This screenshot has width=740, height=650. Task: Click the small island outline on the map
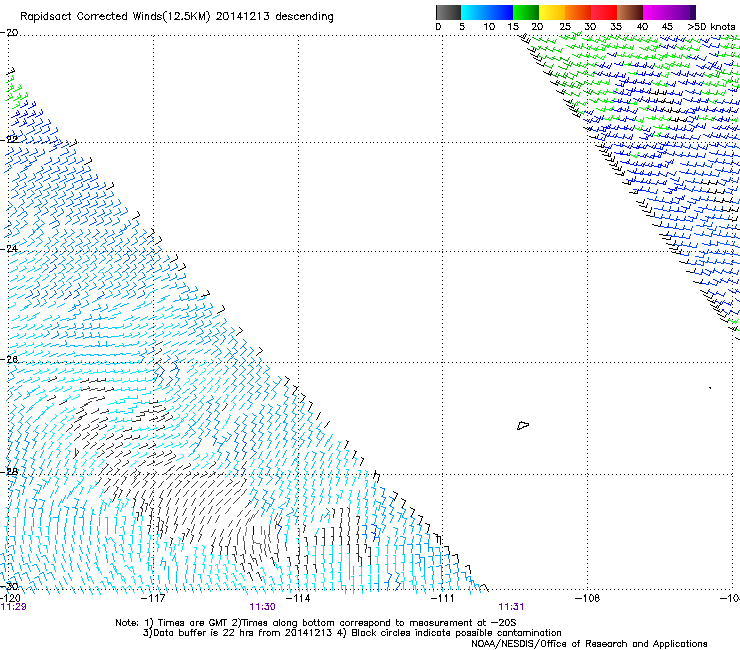pos(523,425)
